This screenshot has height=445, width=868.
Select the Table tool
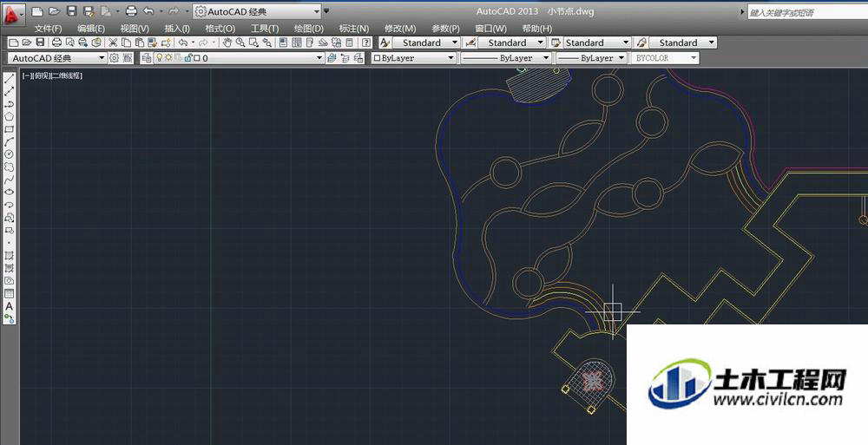pyautogui.click(x=10, y=294)
